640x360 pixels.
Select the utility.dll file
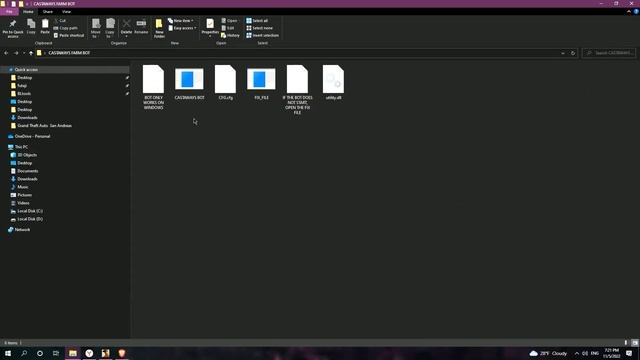[x=333, y=83]
